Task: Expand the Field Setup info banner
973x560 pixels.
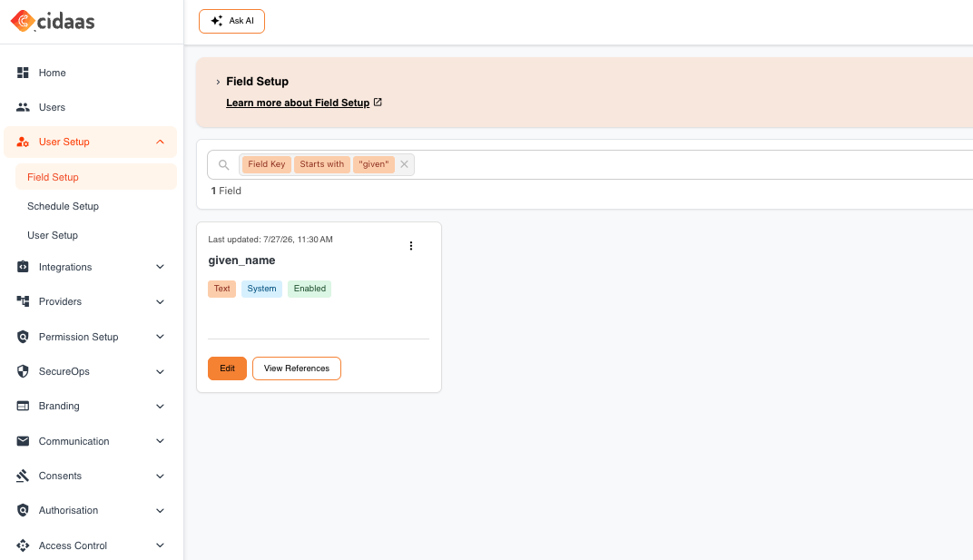Action: (218, 82)
